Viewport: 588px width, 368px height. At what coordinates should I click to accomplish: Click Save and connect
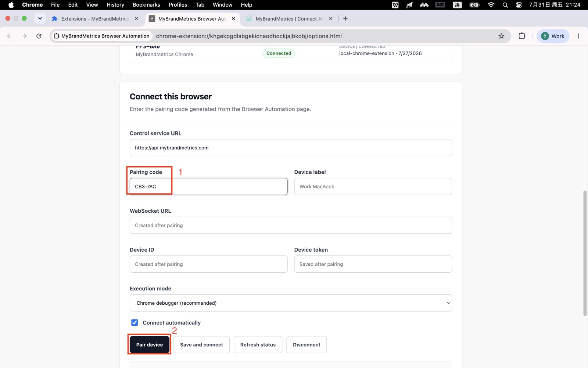[201, 344]
